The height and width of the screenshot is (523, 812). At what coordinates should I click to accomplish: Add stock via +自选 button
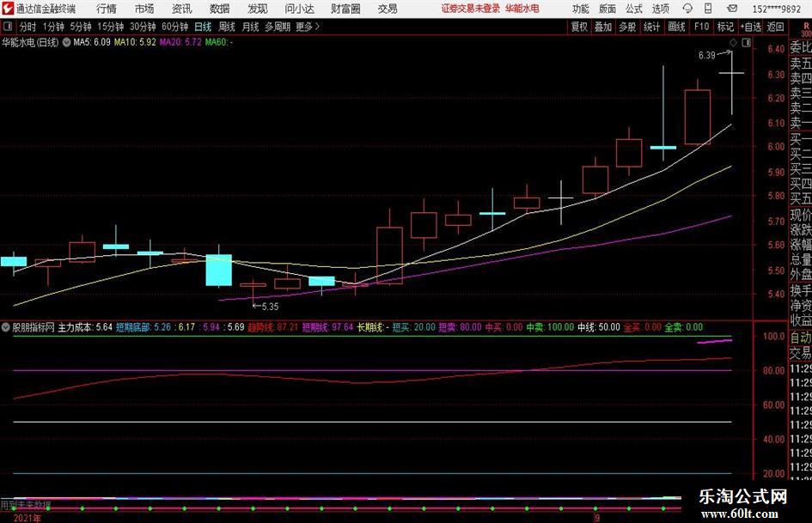tap(751, 27)
